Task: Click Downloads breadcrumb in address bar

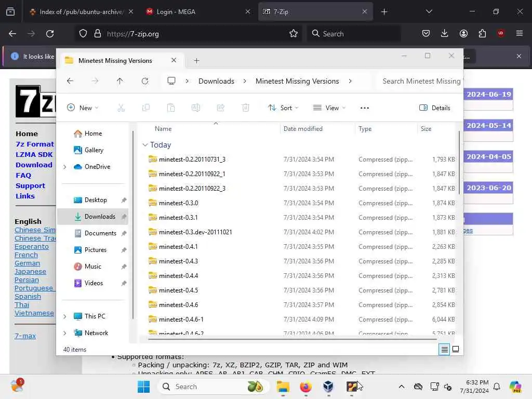Action: 216,81
